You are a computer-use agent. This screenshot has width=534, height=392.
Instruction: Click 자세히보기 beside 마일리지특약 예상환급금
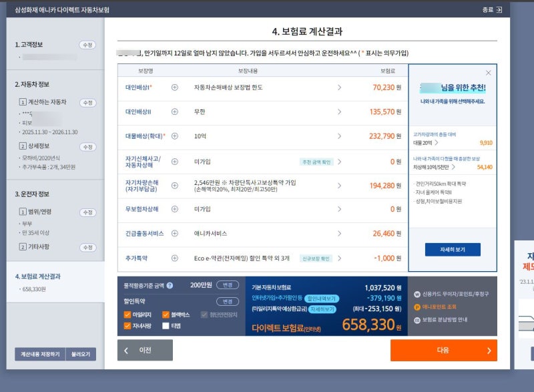pos(322,309)
